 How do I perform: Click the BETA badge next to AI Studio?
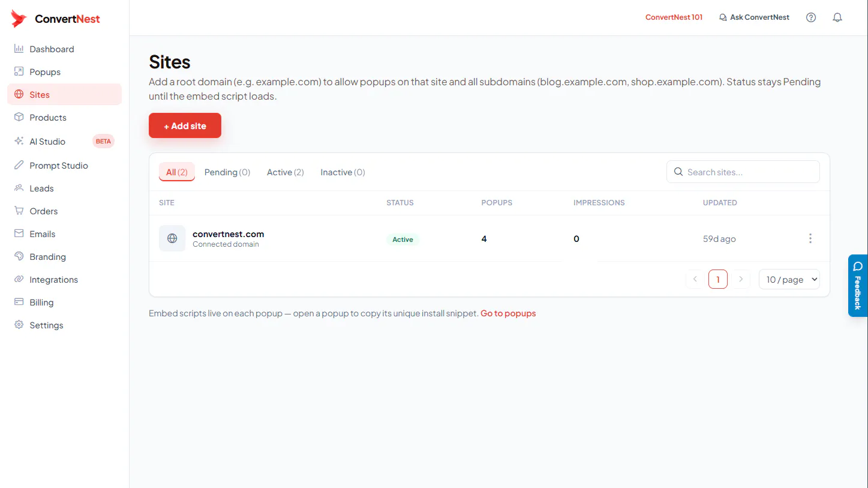103,141
